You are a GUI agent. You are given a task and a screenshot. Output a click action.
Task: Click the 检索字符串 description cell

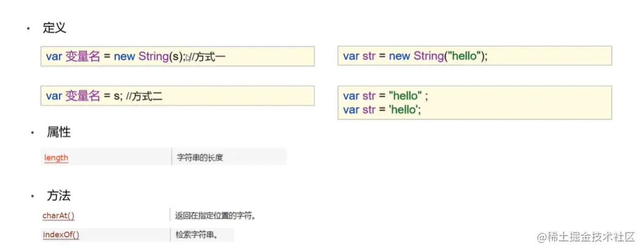click(196, 234)
